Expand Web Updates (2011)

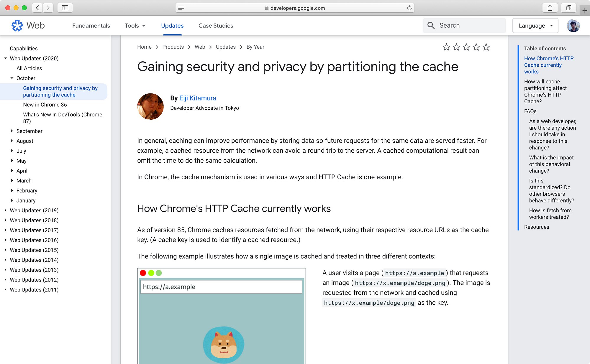click(x=5, y=290)
